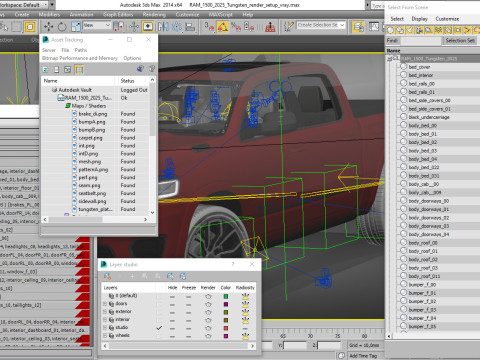480x360 pixels.
Task: Expand the studio layer
Action: [x=105, y=328]
